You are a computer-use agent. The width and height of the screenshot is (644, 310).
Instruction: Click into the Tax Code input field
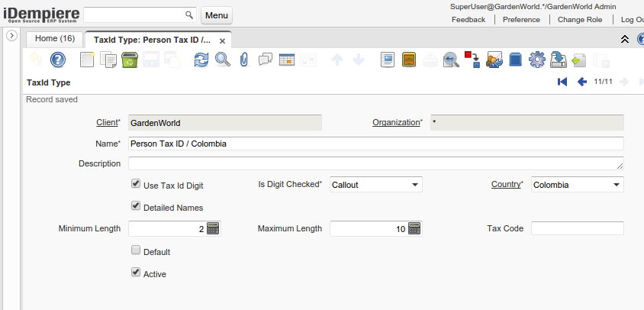coord(577,228)
